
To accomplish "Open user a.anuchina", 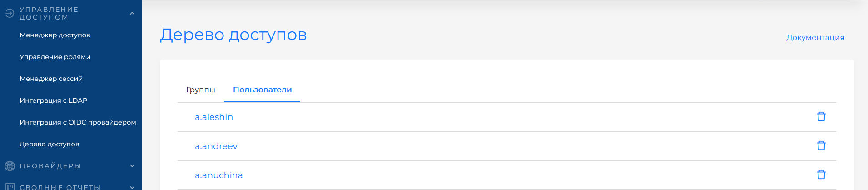I will pyautogui.click(x=219, y=175).
